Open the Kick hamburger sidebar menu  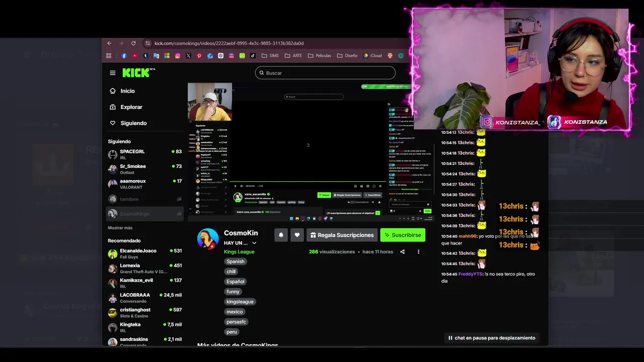113,73
